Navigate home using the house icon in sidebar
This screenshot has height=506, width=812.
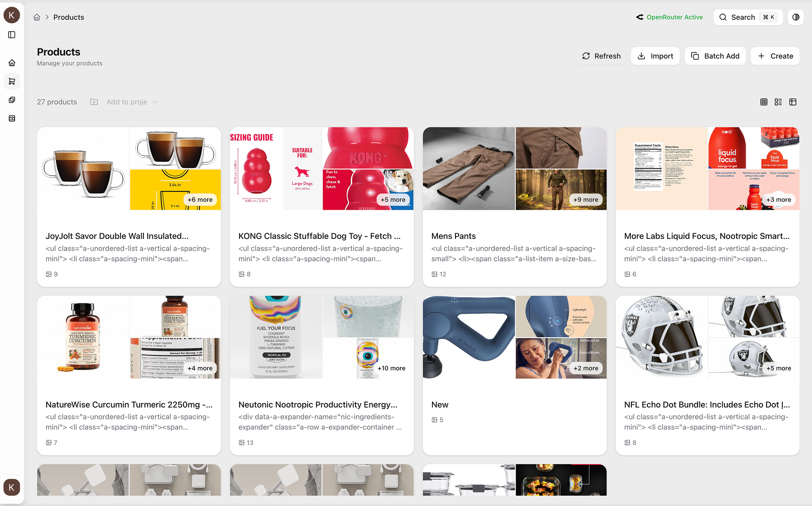click(12, 63)
